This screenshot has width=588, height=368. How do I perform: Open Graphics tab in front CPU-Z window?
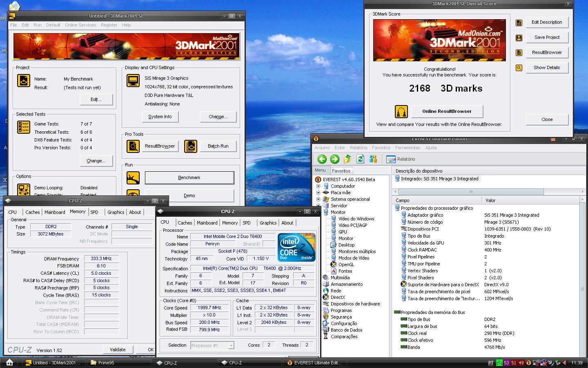click(268, 223)
